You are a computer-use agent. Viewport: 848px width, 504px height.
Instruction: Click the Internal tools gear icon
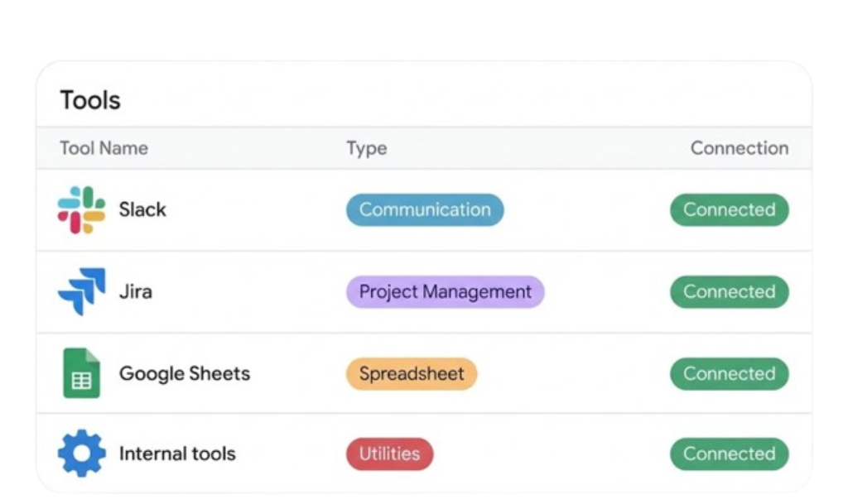coord(81,454)
